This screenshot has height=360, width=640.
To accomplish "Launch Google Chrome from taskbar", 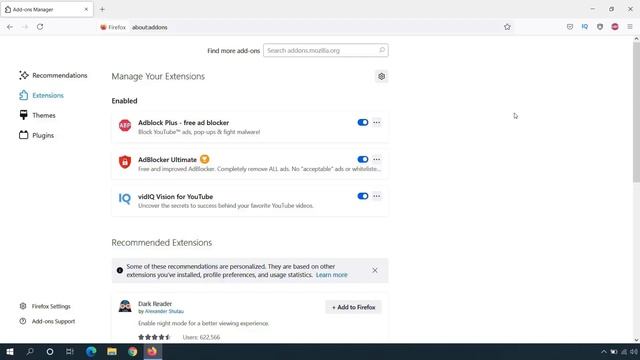I will [x=132, y=351].
